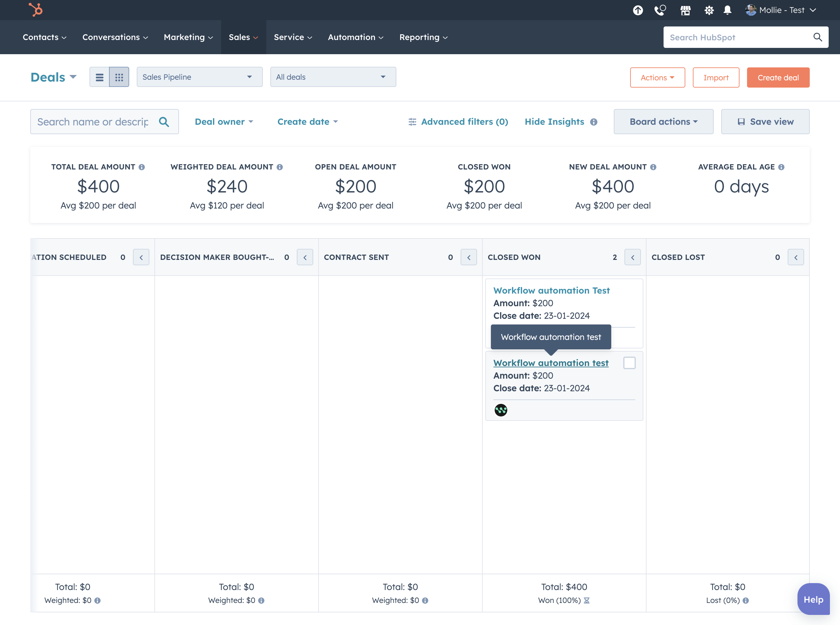This screenshot has height=625, width=840.
Task: Open the Deal owner filter
Action: coord(224,122)
